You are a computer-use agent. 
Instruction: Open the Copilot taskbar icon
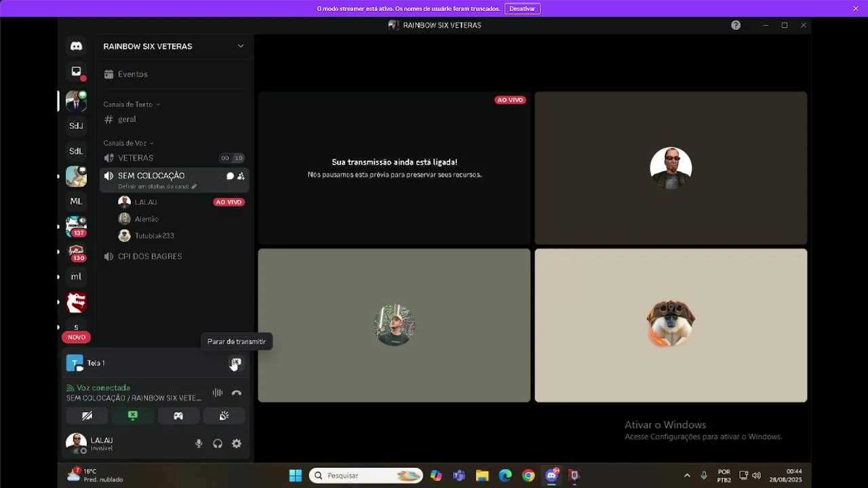coord(436,476)
